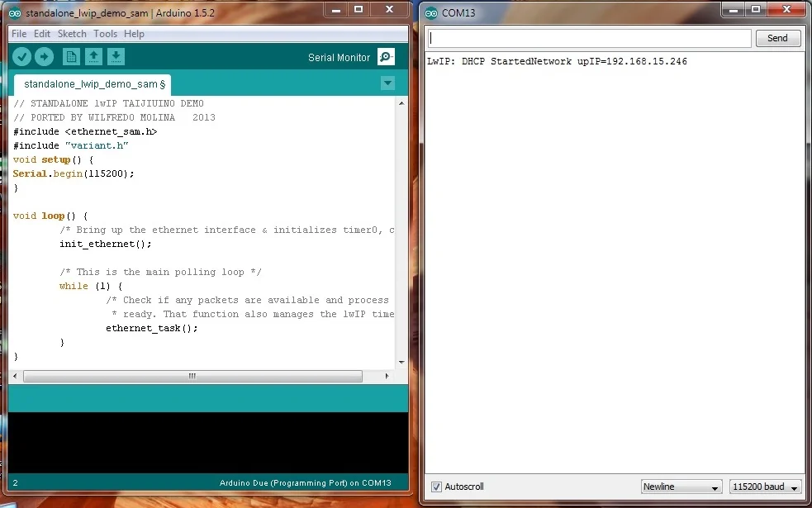
Task: Click editor scroll down arrow
Action: pos(401,362)
